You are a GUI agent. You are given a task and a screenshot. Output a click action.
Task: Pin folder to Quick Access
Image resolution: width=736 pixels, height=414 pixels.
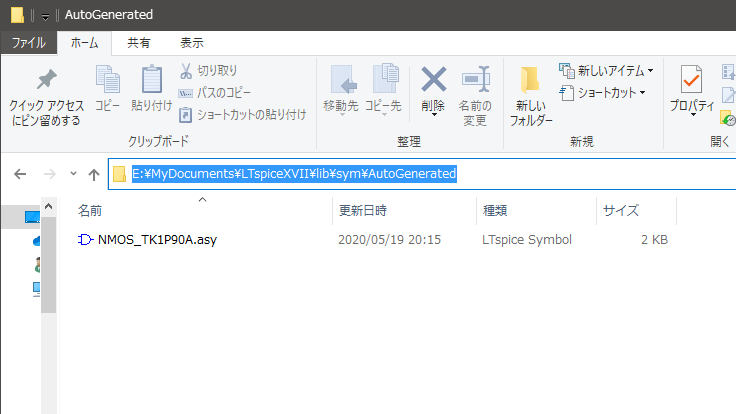pos(46,97)
